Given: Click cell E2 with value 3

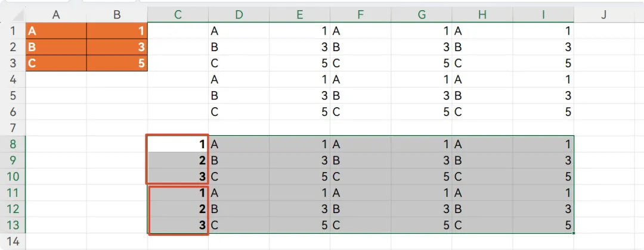Looking at the screenshot, I should tap(299, 47).
